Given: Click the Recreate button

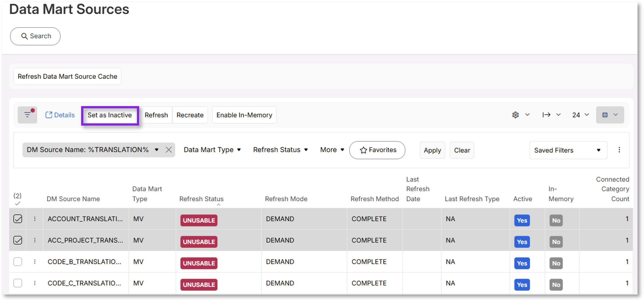Looking at the screenshot, I should pos(190,115).
